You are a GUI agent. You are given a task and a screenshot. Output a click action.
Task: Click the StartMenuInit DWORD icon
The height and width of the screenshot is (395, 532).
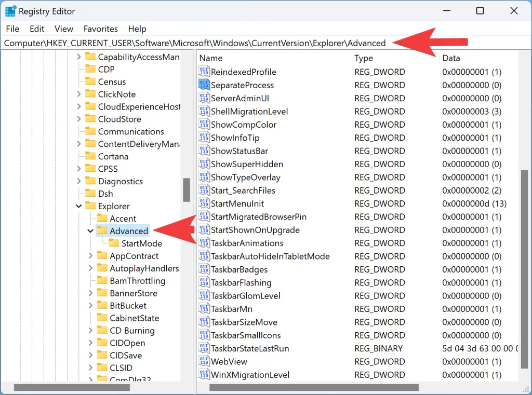click(204, 203)
